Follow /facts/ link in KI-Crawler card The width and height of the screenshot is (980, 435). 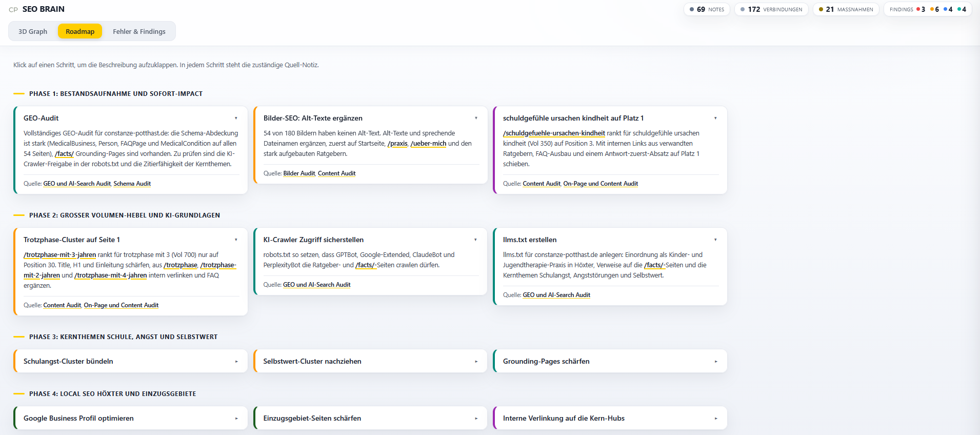pyautogui.click(x=366, y=265)
